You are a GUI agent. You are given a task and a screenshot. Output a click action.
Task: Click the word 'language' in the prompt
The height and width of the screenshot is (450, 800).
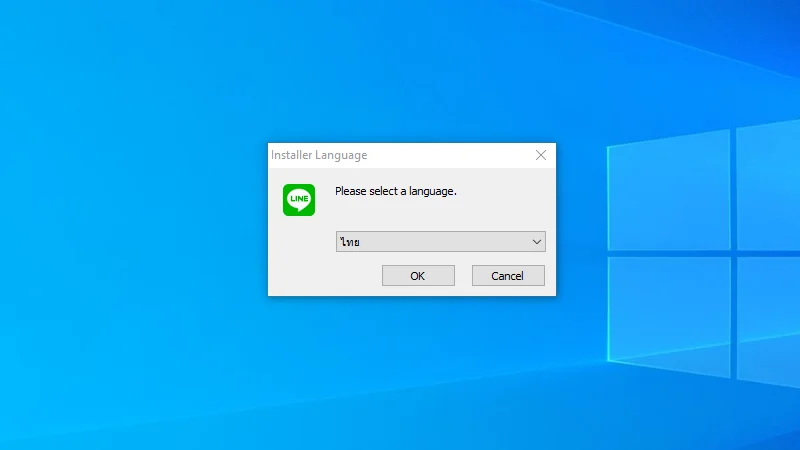point(431,191)
